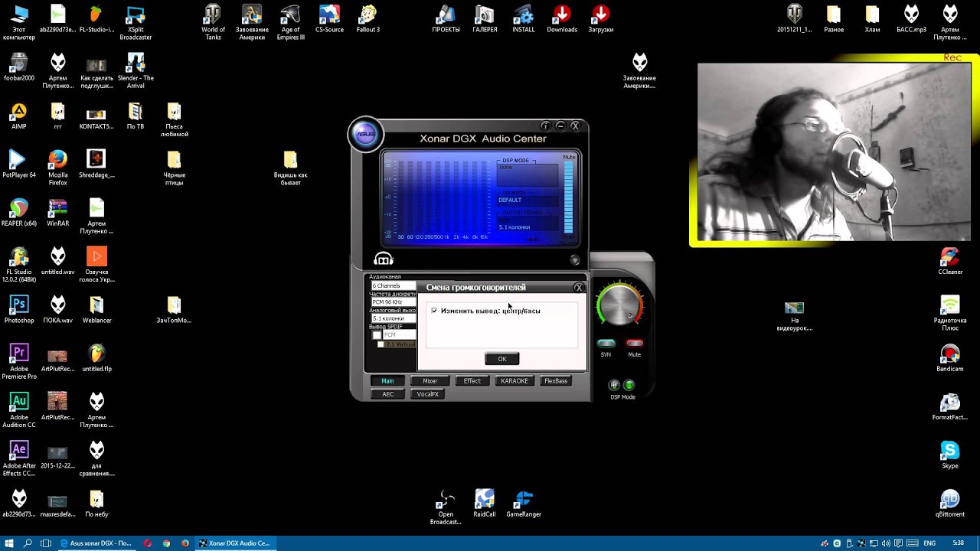The image size is (980, 551).
Task: Collapse the panel with the down-arrow button
Action: coord(574,260)
